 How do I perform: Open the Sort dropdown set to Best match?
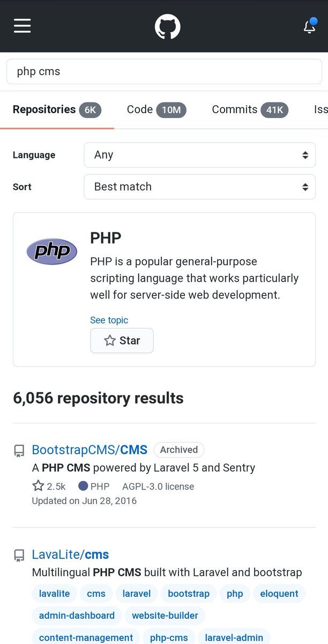pos(200,187)
